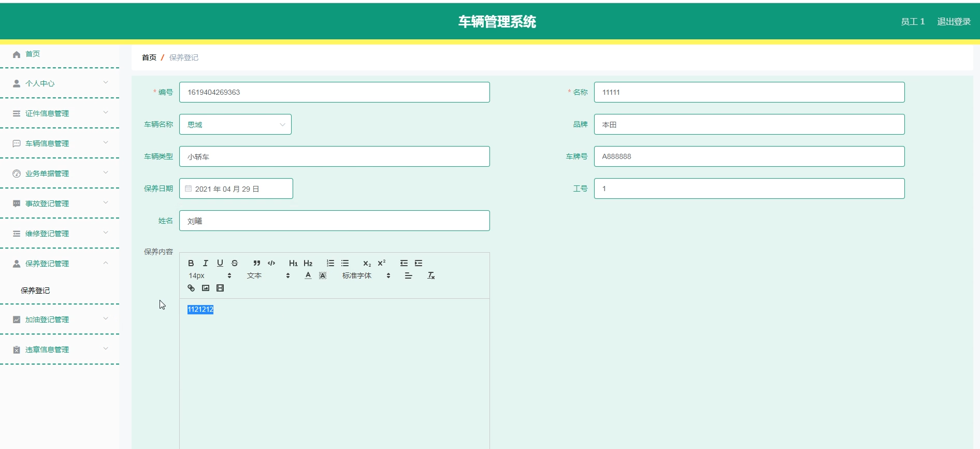Apply Heading 2 style
980x449 pixels.
pyautogui.click(x=308, y=263)
